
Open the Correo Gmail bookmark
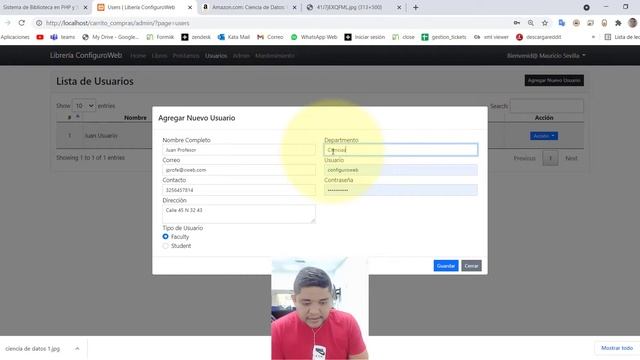pyautogui.click(x=270, y=37)
